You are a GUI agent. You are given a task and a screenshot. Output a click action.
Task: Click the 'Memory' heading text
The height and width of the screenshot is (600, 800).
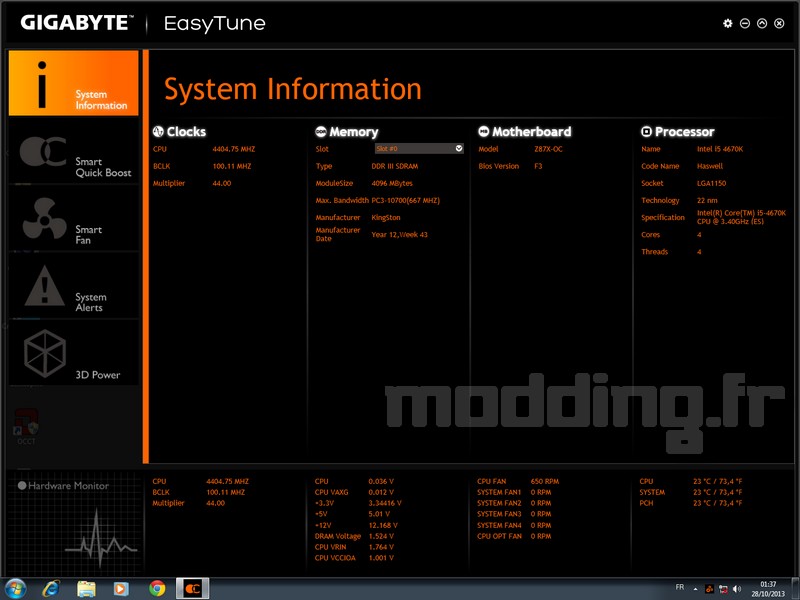[x=354, y=132]
